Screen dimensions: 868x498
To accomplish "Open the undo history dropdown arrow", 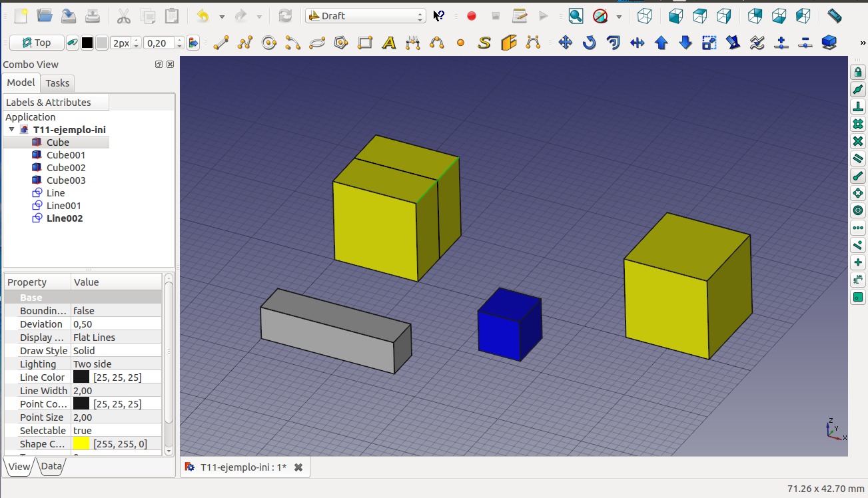I will coord(222,17).
